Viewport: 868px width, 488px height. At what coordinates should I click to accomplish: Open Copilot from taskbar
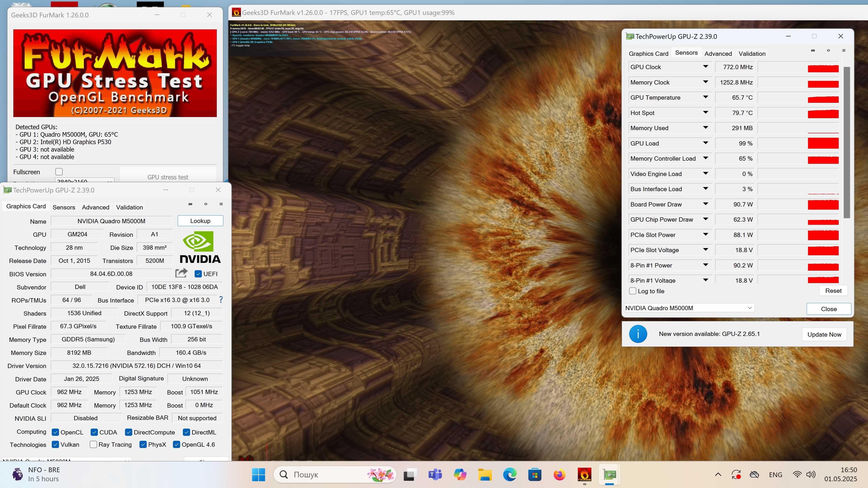pyautogui.click(x=460, y=475)
